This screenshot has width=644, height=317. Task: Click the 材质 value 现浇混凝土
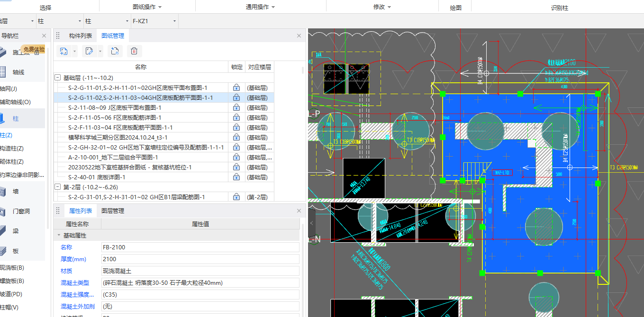coord(200,271)
